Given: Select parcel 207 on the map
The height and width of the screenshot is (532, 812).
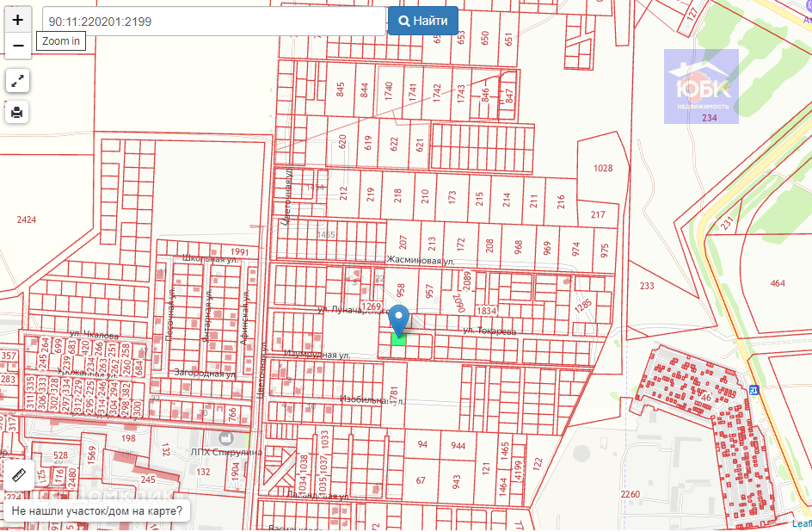Looking at the screenshot, I should [403, 243].
